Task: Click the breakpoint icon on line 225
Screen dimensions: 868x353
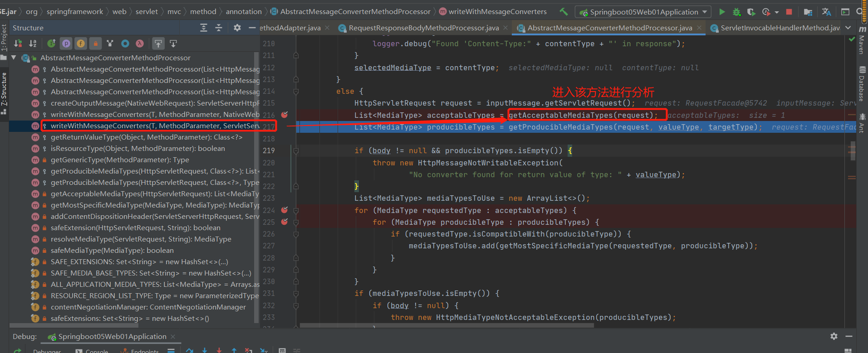Action: [284, 222]
